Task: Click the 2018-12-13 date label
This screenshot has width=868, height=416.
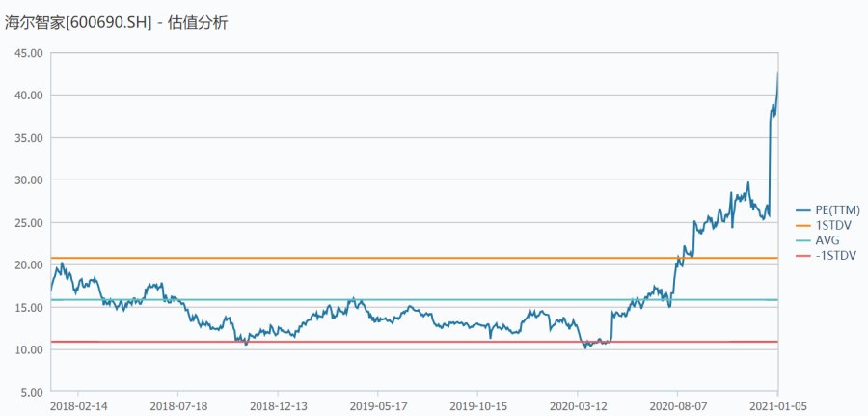Action: pyautogui.click(x=278, y=406)
